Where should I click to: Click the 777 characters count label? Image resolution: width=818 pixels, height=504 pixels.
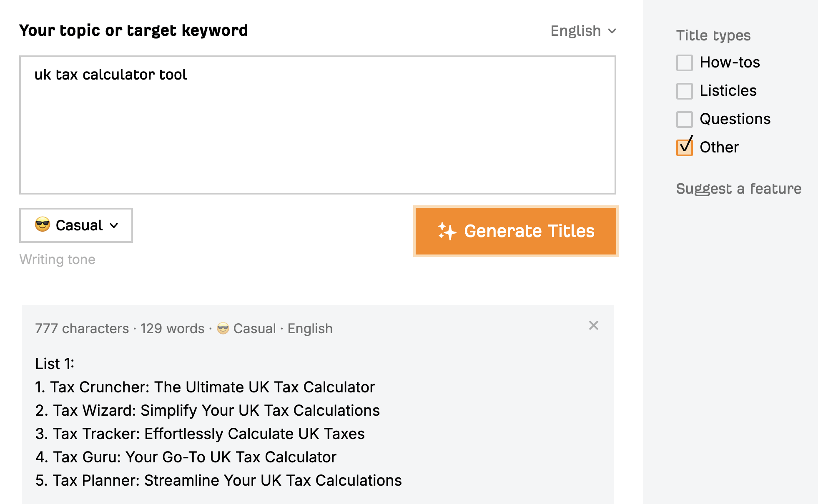click(x=81, y=328)
